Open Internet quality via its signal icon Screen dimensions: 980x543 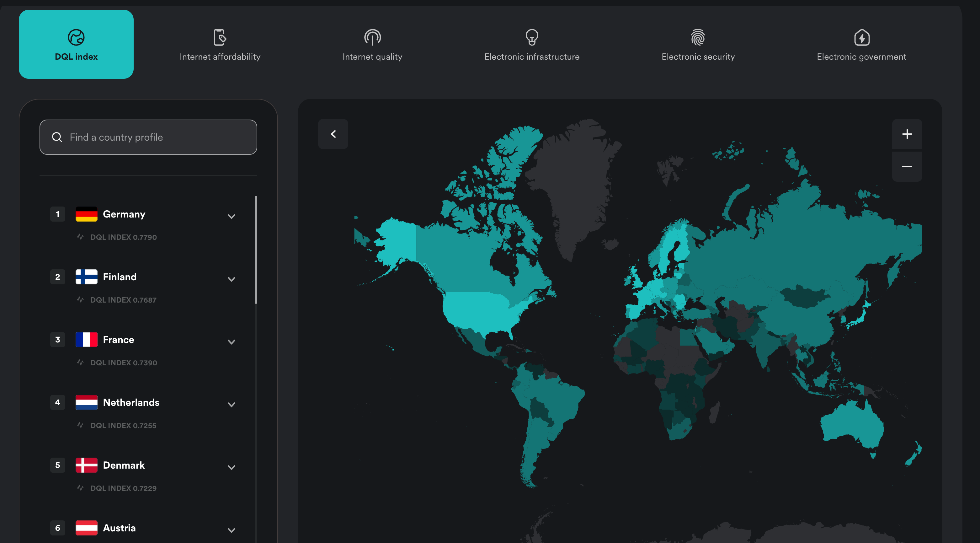pos(372,38)
